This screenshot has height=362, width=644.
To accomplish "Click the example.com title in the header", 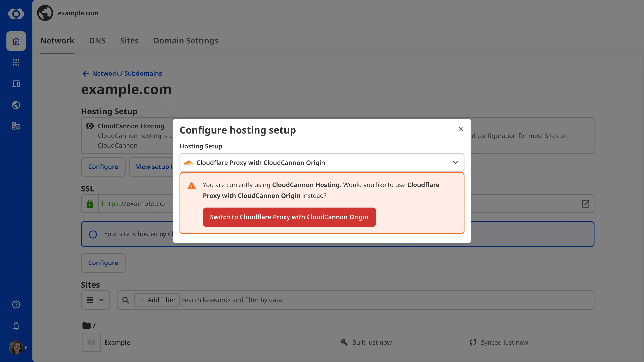I will tap(78, 13).
